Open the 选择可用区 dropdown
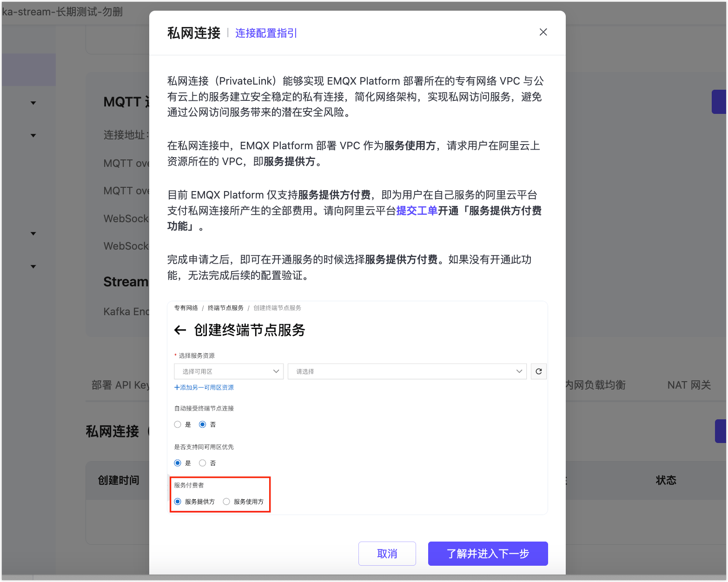The image size is (728, 582). tap(228, 371)
